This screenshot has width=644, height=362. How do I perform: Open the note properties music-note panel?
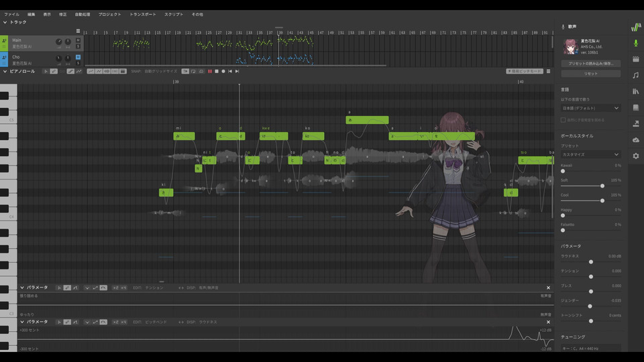(x=636, y=75)
